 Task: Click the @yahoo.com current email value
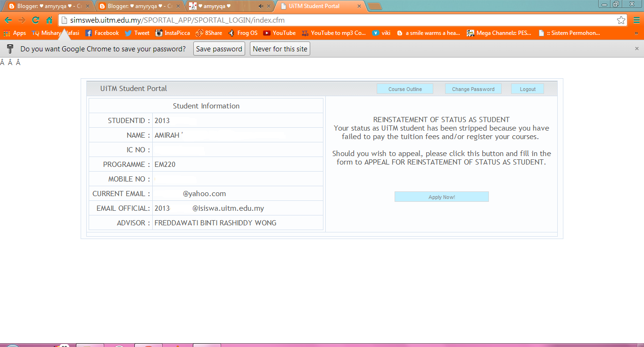pos(205,194)
